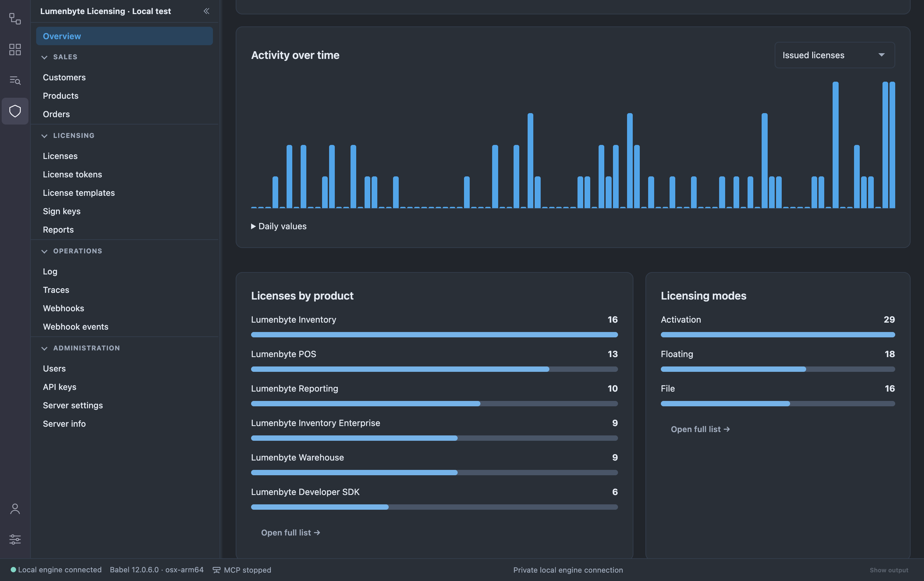Collapse the LICENSING section
This screenshot has height=581, width=924.
45,136
